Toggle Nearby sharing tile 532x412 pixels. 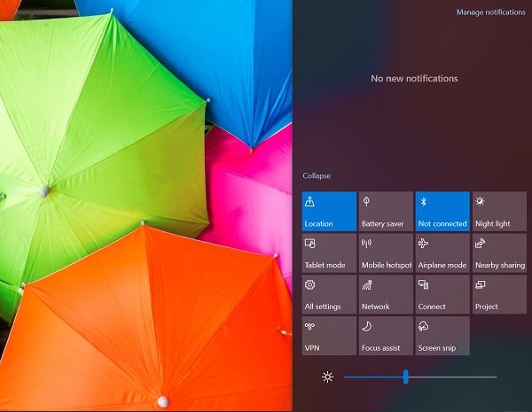click(500, 253)
